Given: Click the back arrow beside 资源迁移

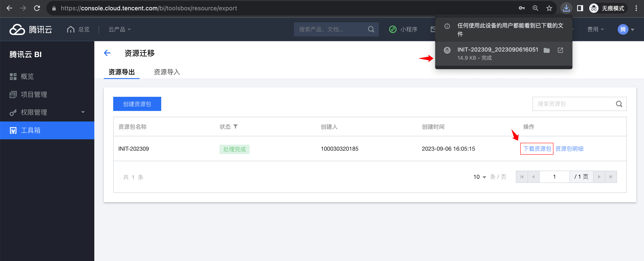Looking at the screenshot, I should 107,53.
